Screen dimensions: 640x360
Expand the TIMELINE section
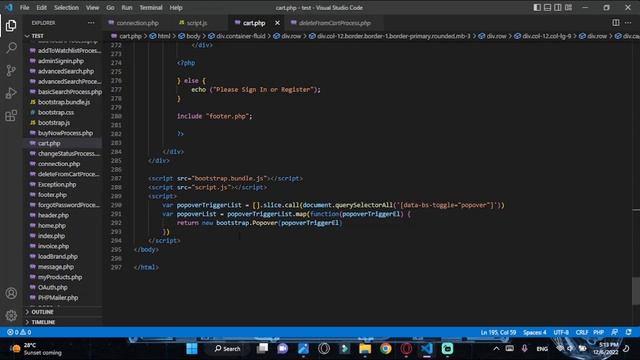[x=43, y=322]
